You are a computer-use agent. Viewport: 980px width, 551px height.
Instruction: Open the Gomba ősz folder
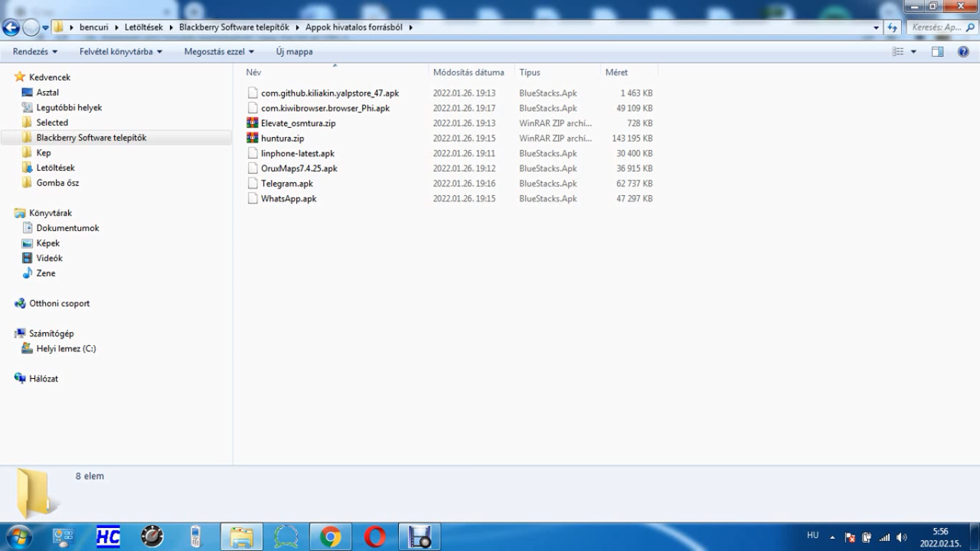(57, 183)
